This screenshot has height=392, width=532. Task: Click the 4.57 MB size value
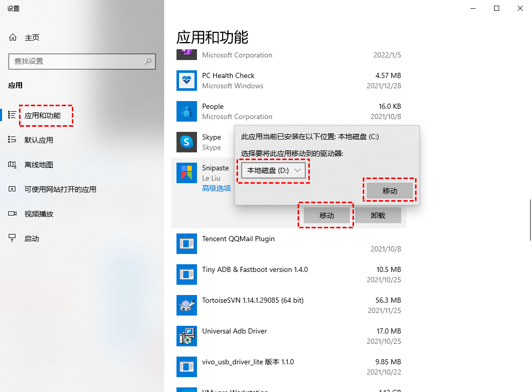[388, 75]
